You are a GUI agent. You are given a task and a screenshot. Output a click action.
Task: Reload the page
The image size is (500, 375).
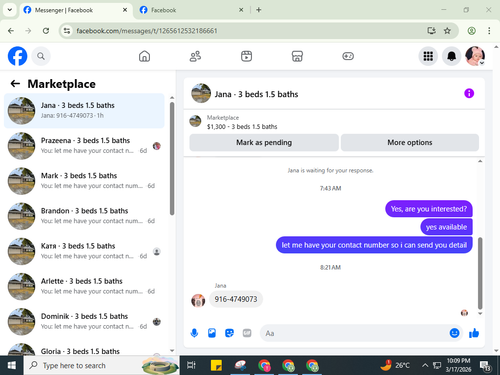[x=46, y=31]
